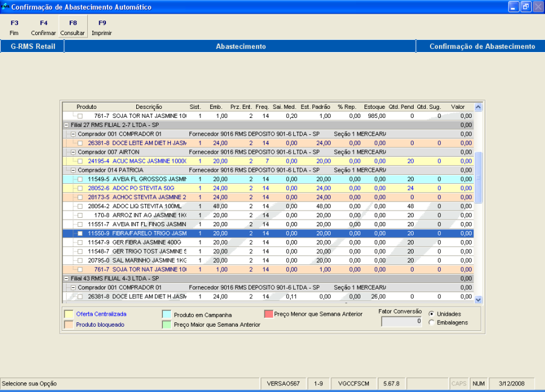
Task: Toggle checkbox for ACUC MASC JASMINE row
Action: pos(80,162)
